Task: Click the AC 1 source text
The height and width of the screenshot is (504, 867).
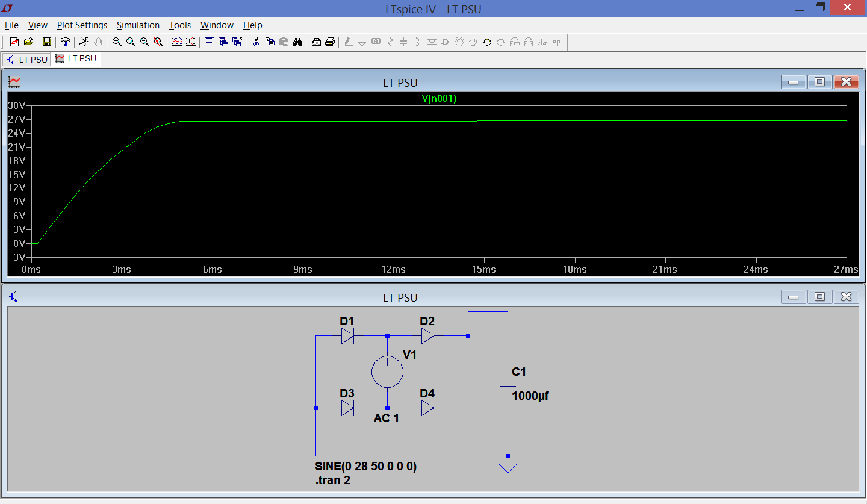Action: (x=387, y=418)
